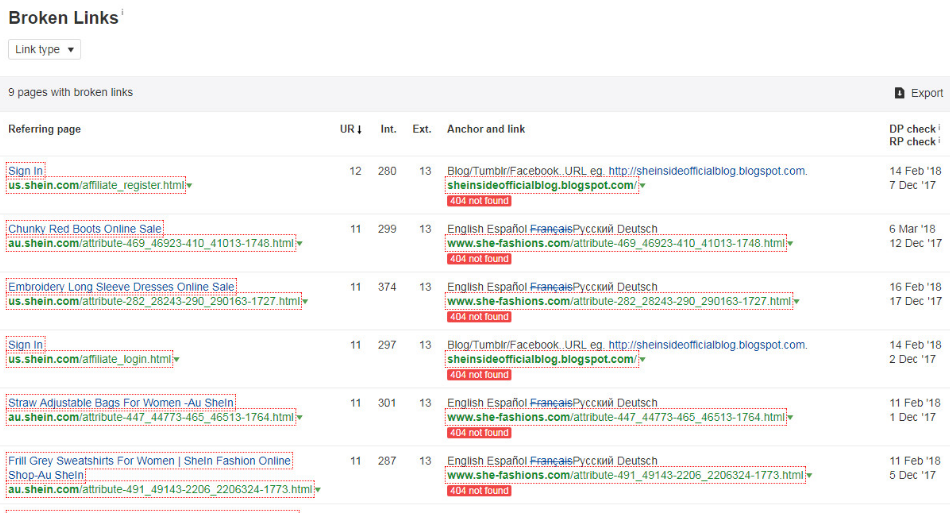Click Int. value 280
This screenshot has width=950, height=513.
click(x=387, y=171)
